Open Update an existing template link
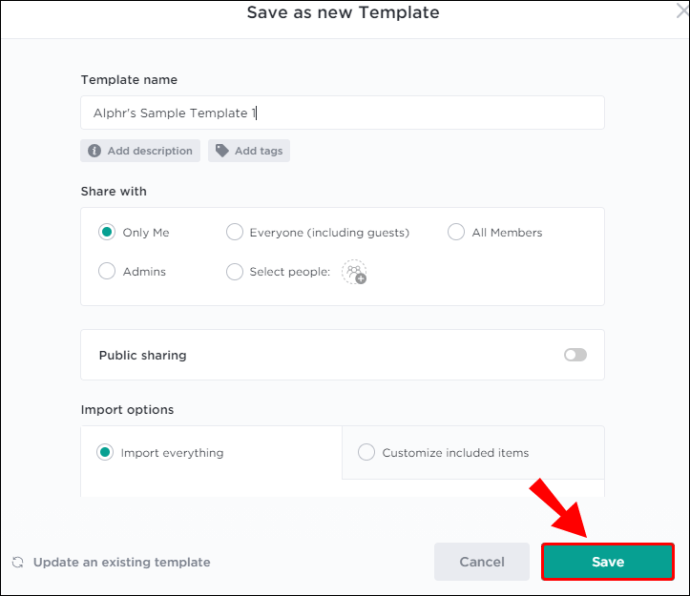The height and width of the screenshot is (596, 690). [x=121, y=562]
